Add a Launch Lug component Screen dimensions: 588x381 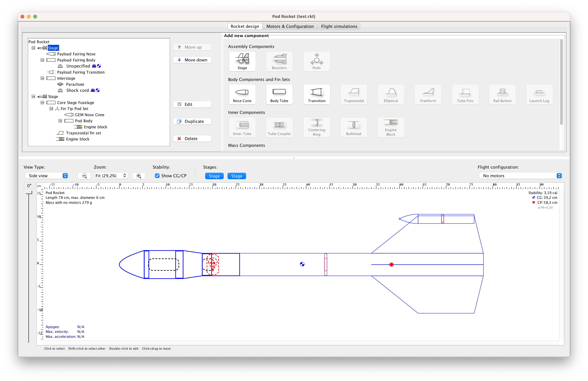click(x=539, y=94)
